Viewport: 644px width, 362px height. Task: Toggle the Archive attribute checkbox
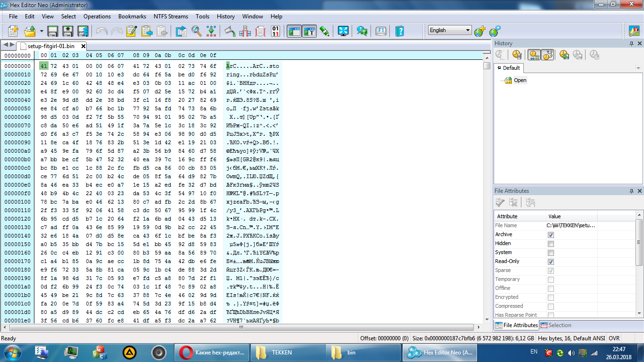coord(551,235)
